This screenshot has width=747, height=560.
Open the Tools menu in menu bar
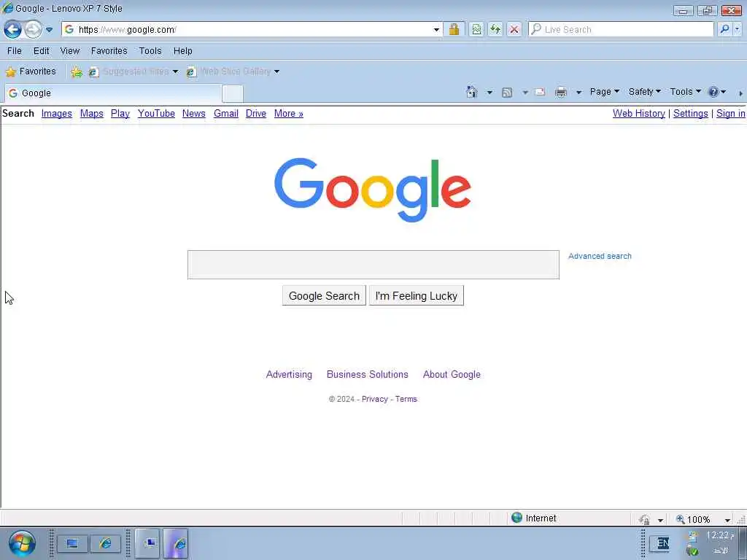pos(150,51)
